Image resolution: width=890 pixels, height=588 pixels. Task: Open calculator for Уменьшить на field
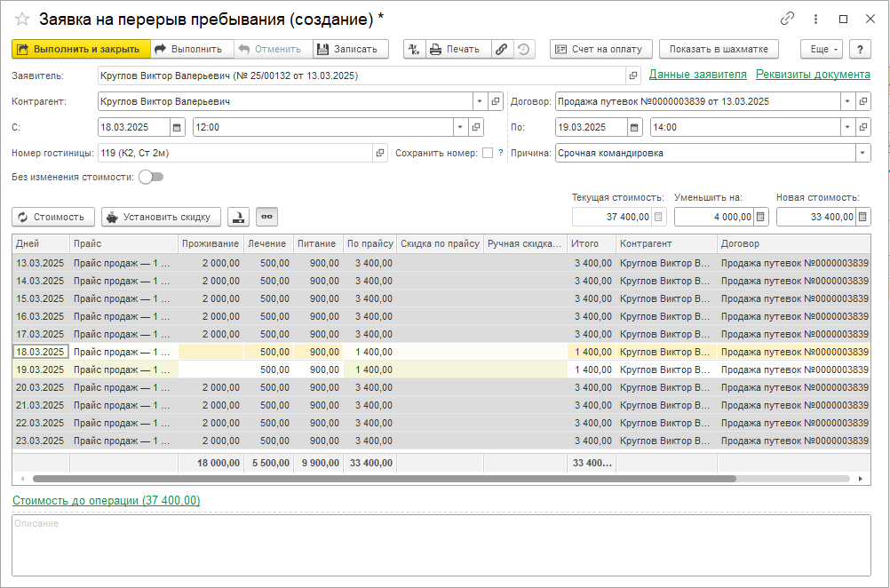(760, 217)
